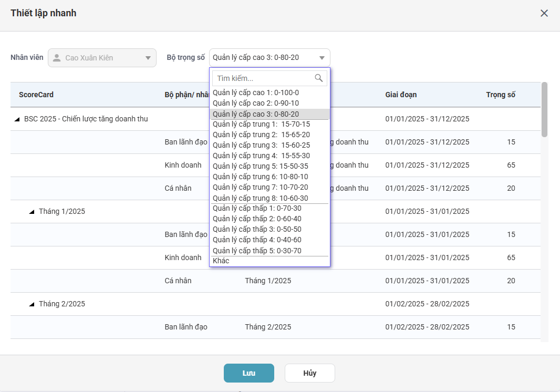Click the Lưu button
The image size is (560, 392).
[x=248, y=373]
